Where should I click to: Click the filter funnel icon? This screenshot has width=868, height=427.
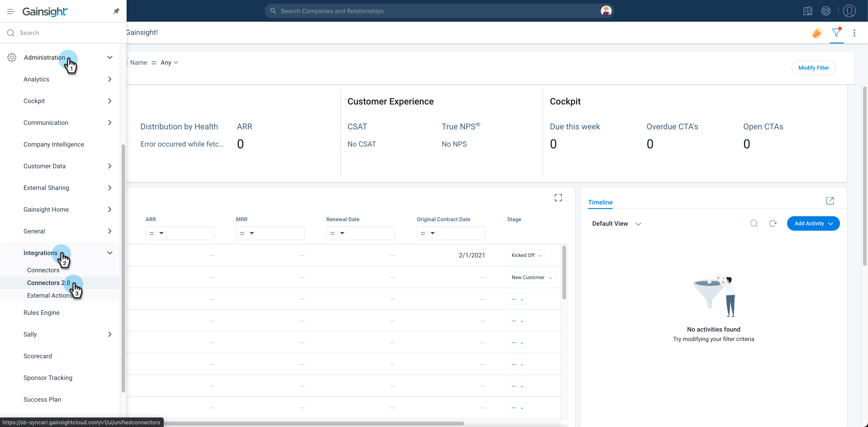point(836,33)
